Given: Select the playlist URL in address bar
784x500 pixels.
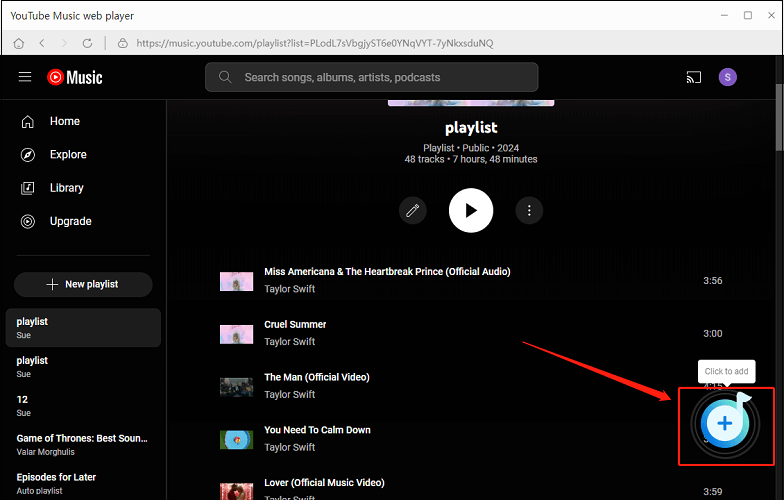Looking at the screenshot, I should pos(314,44).
